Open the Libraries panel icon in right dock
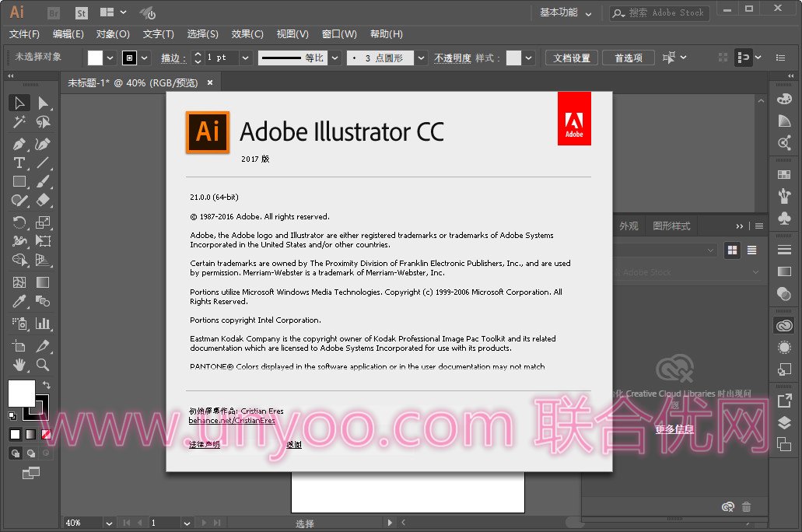 pyautogui.click(x=784, y=325)
